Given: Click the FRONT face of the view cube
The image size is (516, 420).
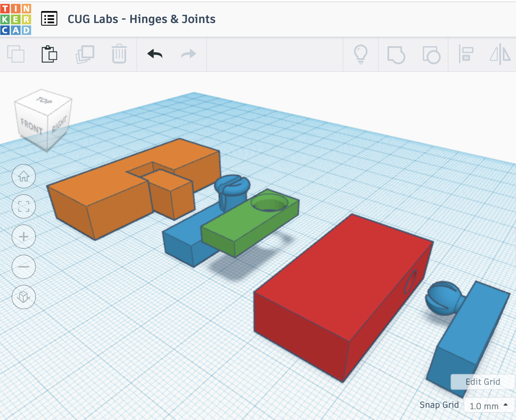Looking at the screenshot, I should [31, 126].
